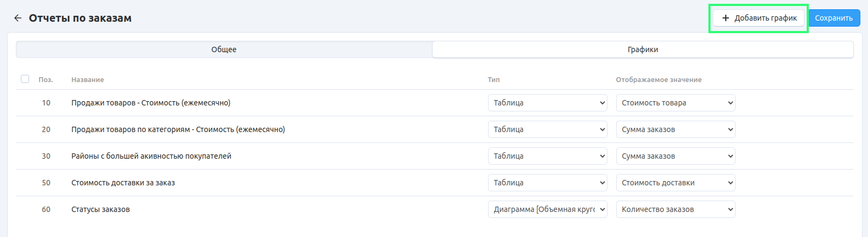Expand type dropdown for Стоимость доставки за заказ
This screenshot has width=868, height=237.
[547, 183]
